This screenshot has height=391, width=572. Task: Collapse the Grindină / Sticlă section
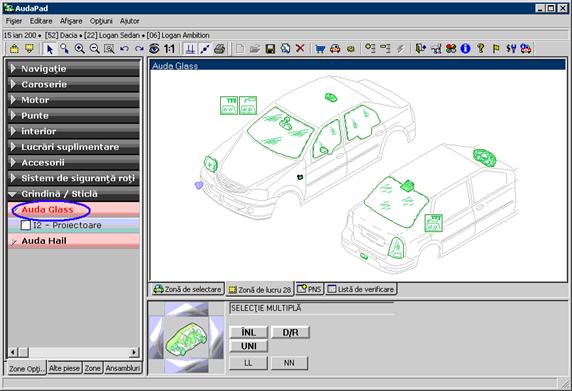73,194
